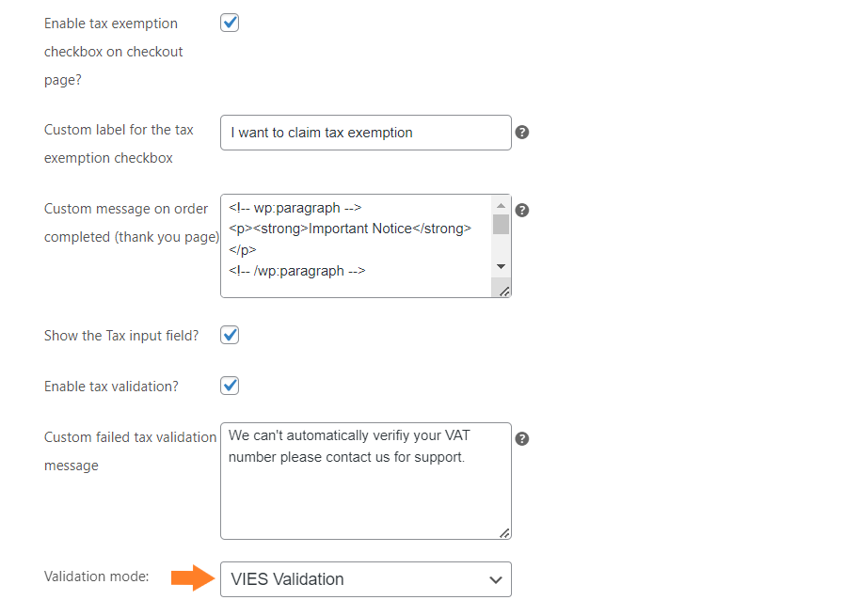Click chevron arrow of VIES Validation select
Viewport: 845px width, 616px height.
click(495, 580)
